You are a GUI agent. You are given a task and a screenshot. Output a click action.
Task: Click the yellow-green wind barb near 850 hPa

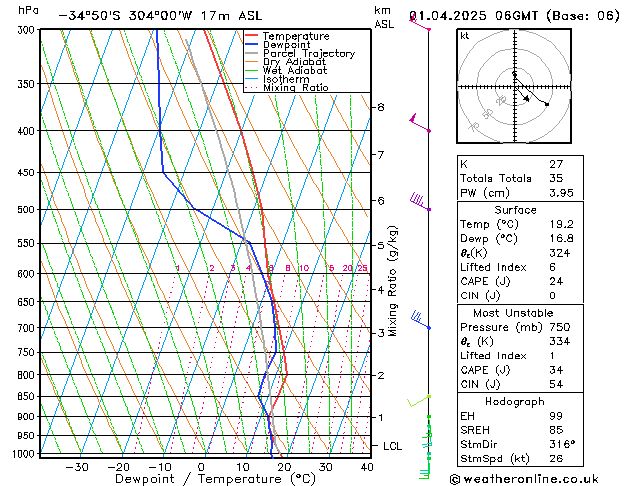coord(419,400)
